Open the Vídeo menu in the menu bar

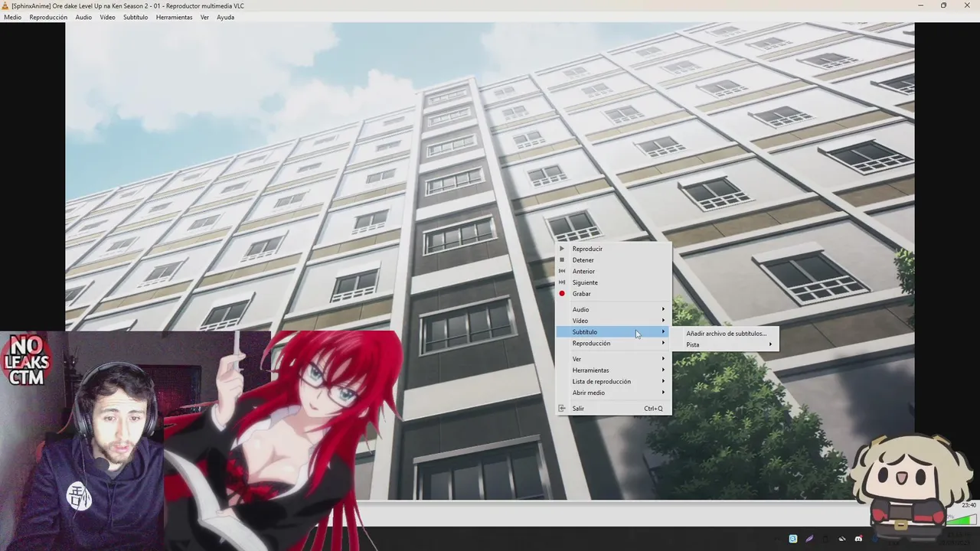pos(107,17)
